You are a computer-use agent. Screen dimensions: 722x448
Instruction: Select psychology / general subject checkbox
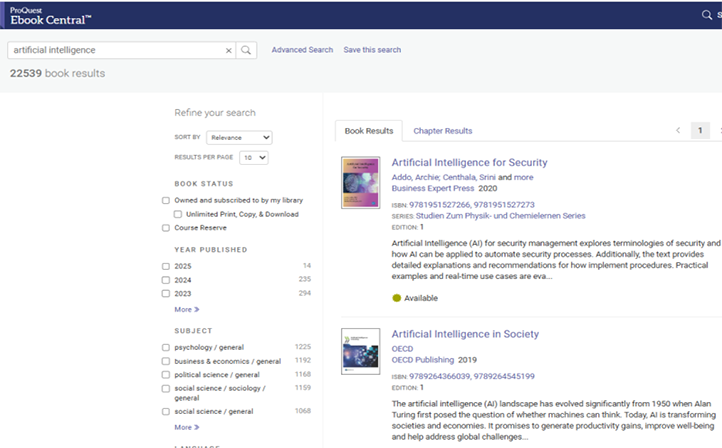[166, 347]
